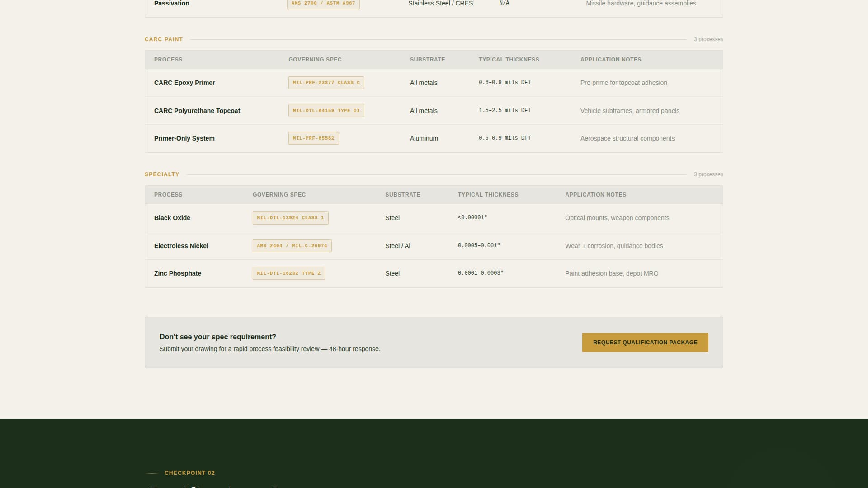Viewport: 868px width, 488px height.
Task: Select the Zinc Phosphate row
Action: [x=178, y=273]
